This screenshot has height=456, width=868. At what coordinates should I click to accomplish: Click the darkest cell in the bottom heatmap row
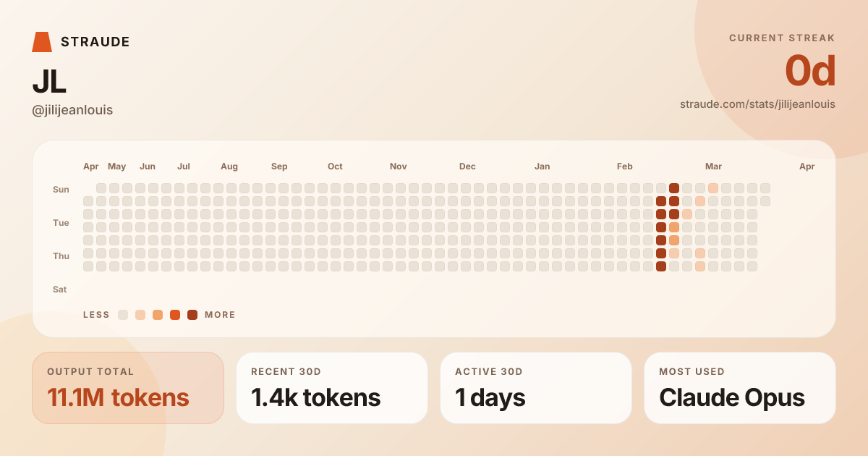click(661, 266)
